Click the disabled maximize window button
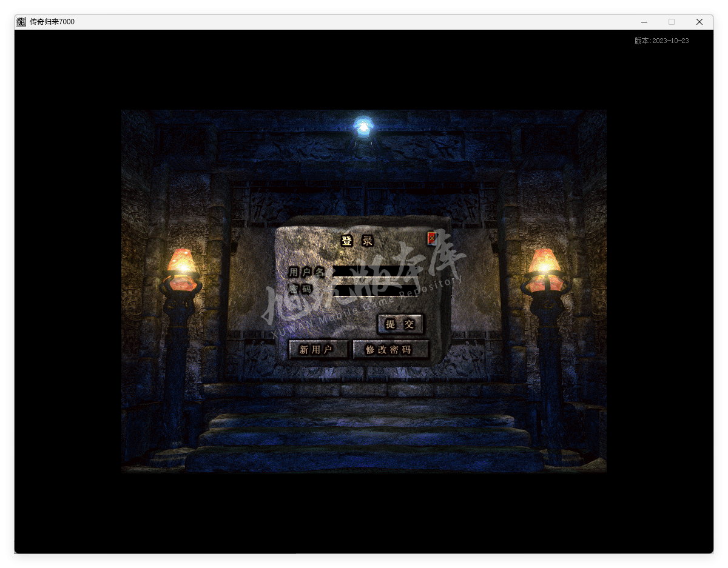This screenshot has height=568, width=728. pos(672,22)
